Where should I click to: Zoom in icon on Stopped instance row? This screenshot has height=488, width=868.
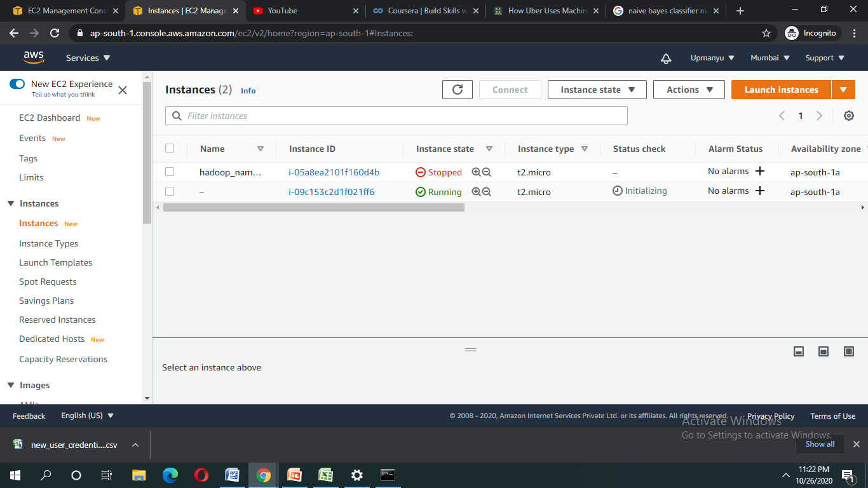point(476,172)
